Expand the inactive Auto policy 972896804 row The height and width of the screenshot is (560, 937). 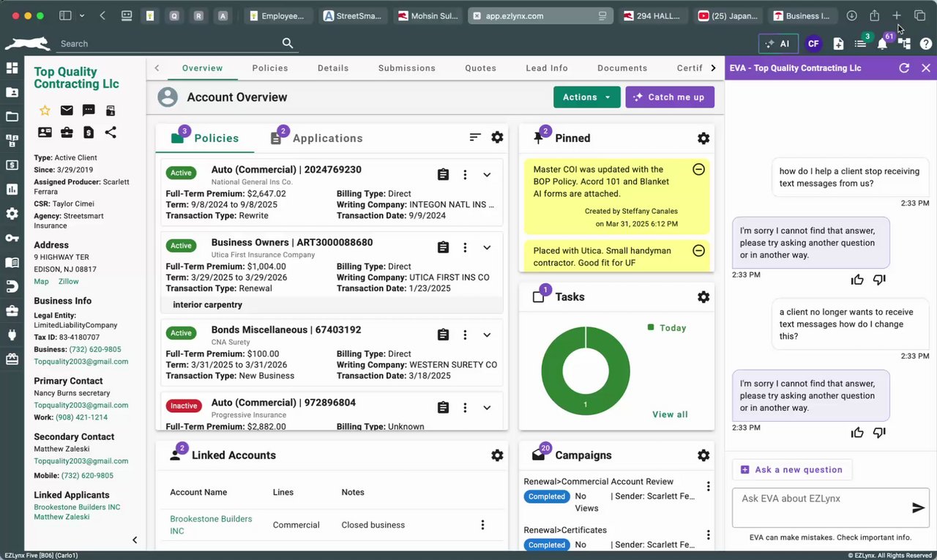[487, 407]
